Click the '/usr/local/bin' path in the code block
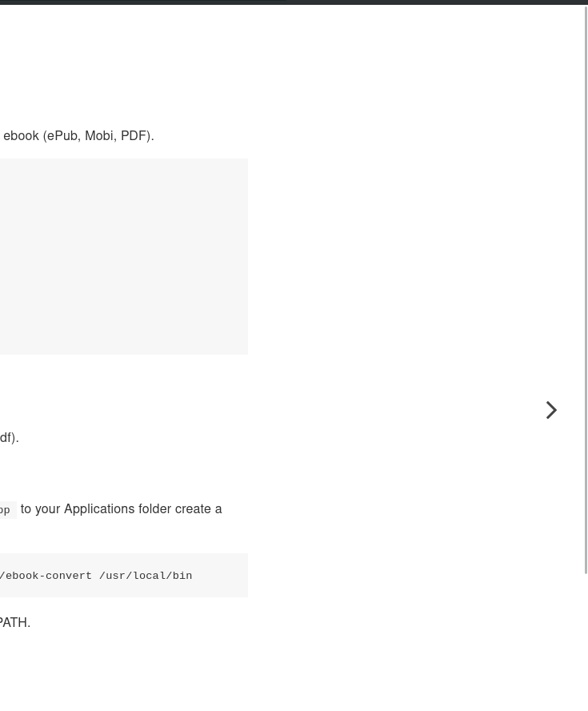Screen dimensions: 588x711 [146, 575]
